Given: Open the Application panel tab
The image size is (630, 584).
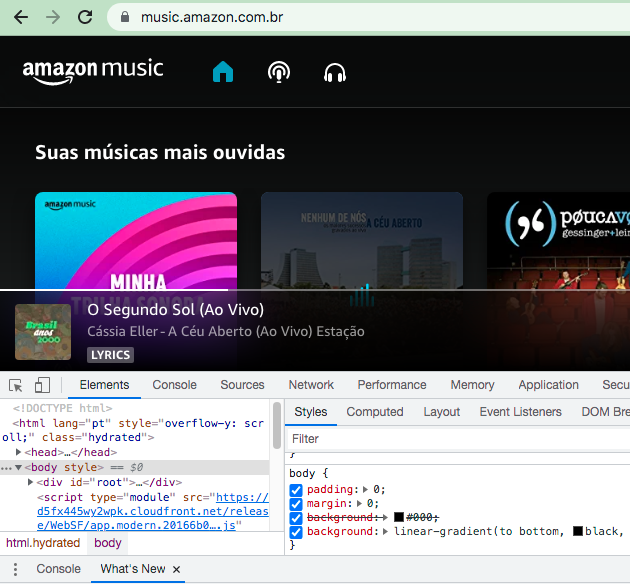Looking at the screenshot, I should coord(548,385).
